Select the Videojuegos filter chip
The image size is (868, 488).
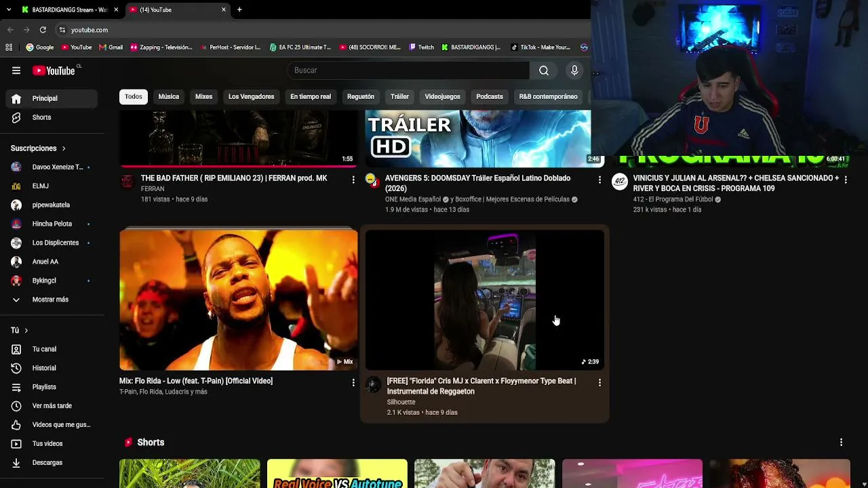442,97
